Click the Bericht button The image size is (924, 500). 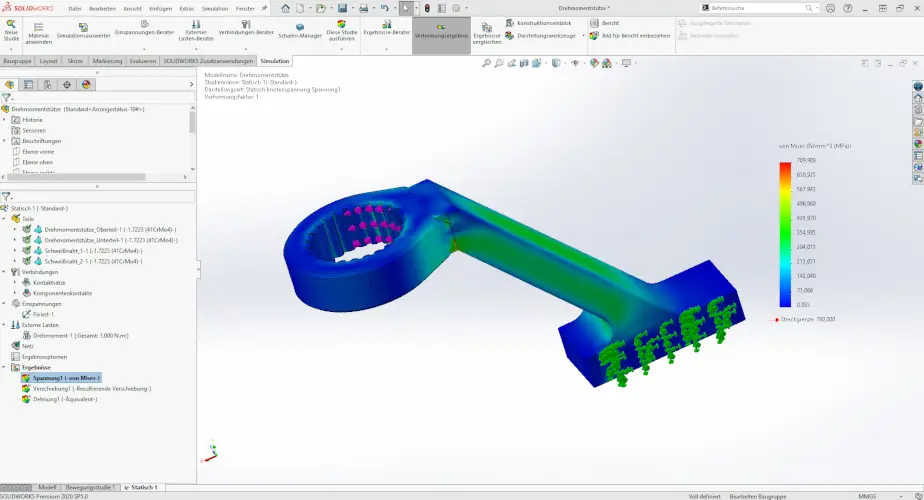pos(610,22)
